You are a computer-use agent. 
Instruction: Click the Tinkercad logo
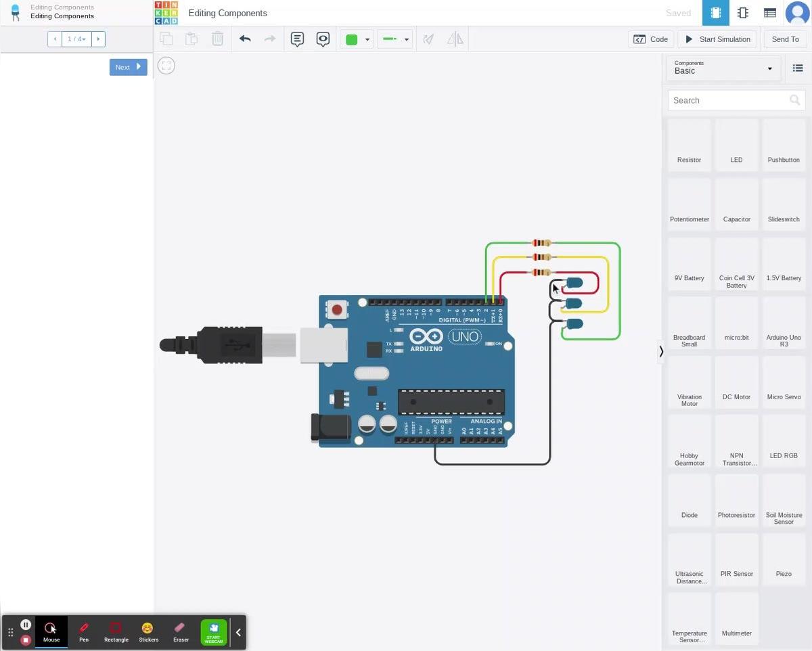click(x=166, y=13)
